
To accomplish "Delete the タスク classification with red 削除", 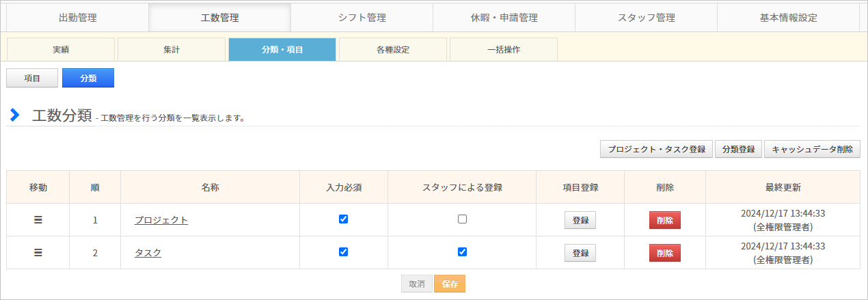I will coord(665,253).
